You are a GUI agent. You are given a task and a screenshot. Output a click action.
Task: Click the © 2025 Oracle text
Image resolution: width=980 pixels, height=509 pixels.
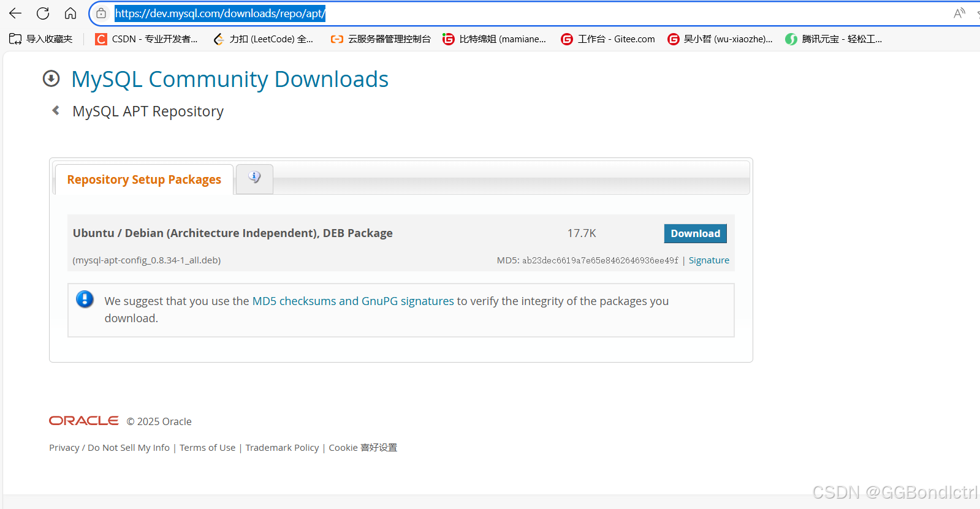click(x=159, y=421)
